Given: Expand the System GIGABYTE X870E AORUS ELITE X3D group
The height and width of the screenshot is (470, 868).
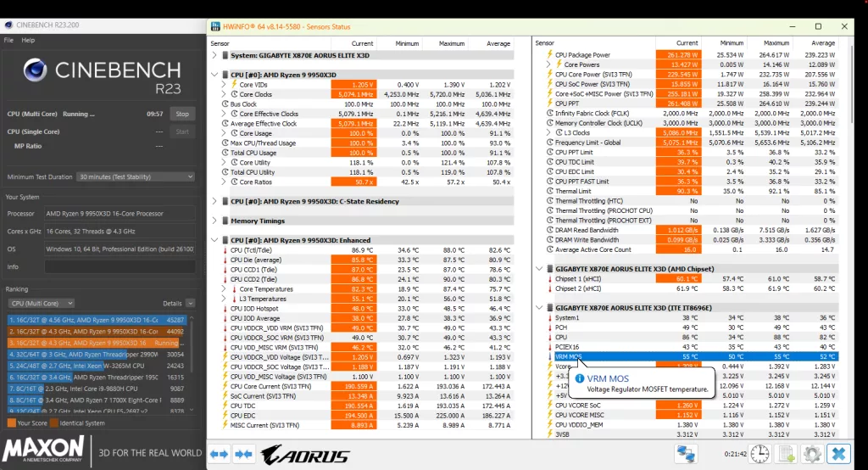Looking at the screenshot, I should pos(214,55).
